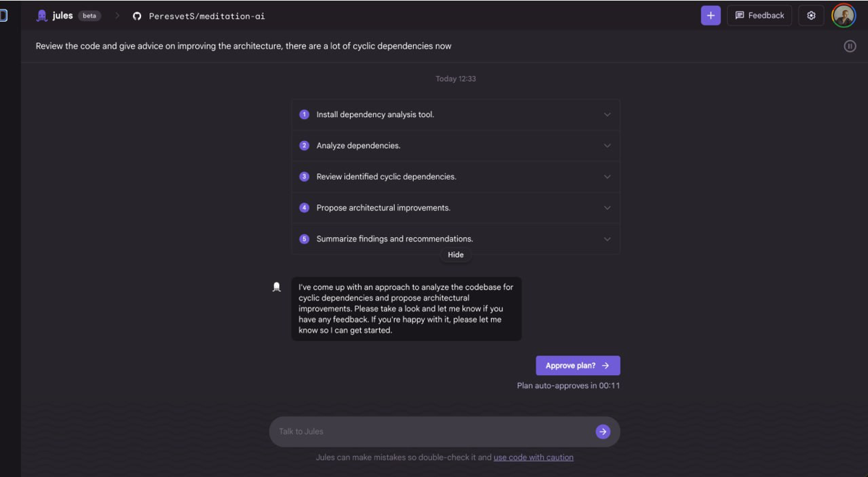The width and height of the screenshot is (868, 477).
Task: Expand step 1 Install dependency analysis tool
Action: point(456,114)
